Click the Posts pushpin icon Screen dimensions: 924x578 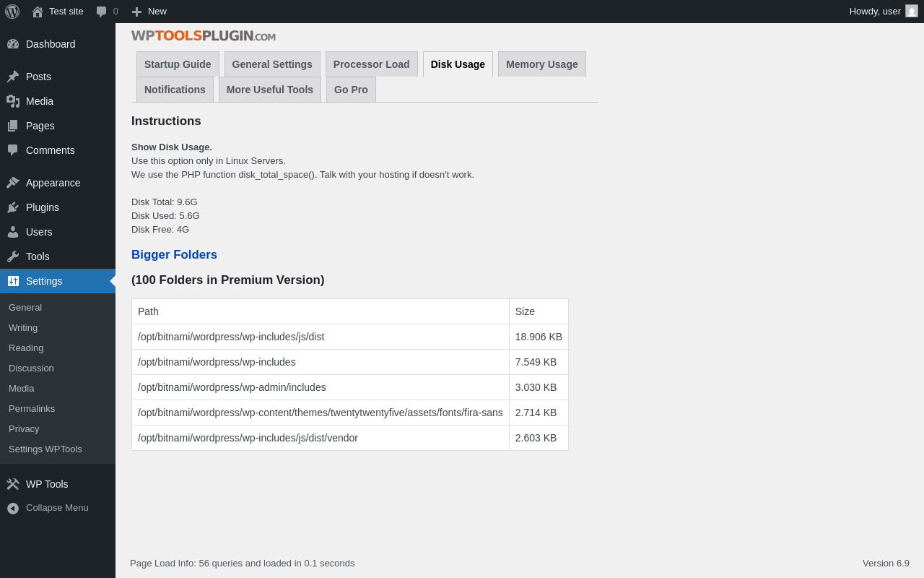(x=13, y=77)
